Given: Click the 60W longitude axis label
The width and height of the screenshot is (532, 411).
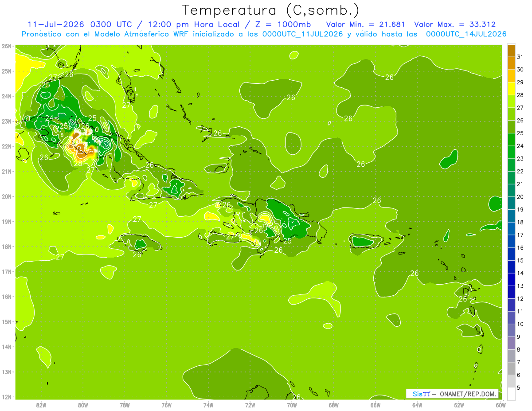Looking at the screenshot, I should coord(501,405).
